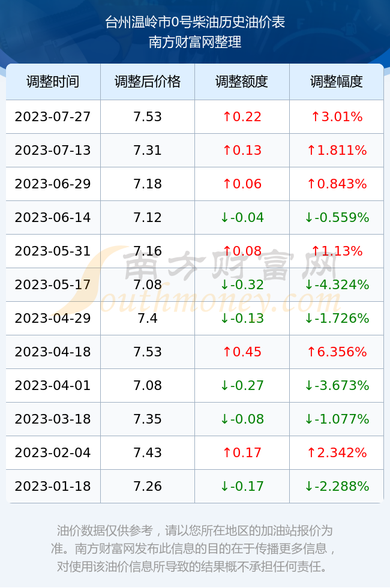Click the ↑6.356% percentage cell
390x588 pixels.
tap(337, 352)
